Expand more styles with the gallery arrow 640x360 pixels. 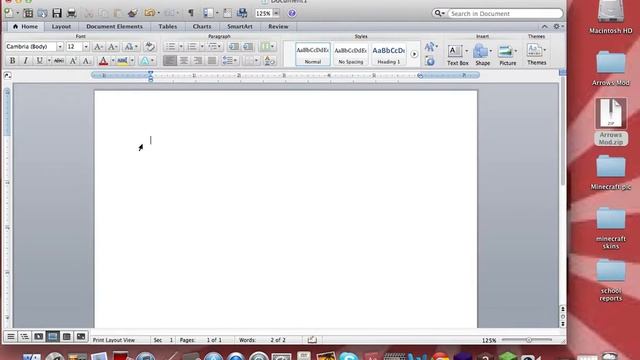click(x=414, y=54)
